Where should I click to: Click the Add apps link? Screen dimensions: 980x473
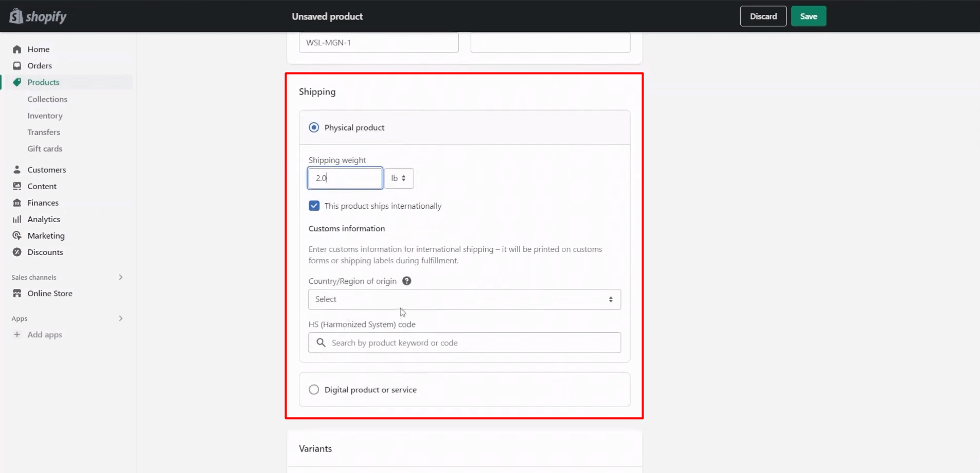pos(45,335)
